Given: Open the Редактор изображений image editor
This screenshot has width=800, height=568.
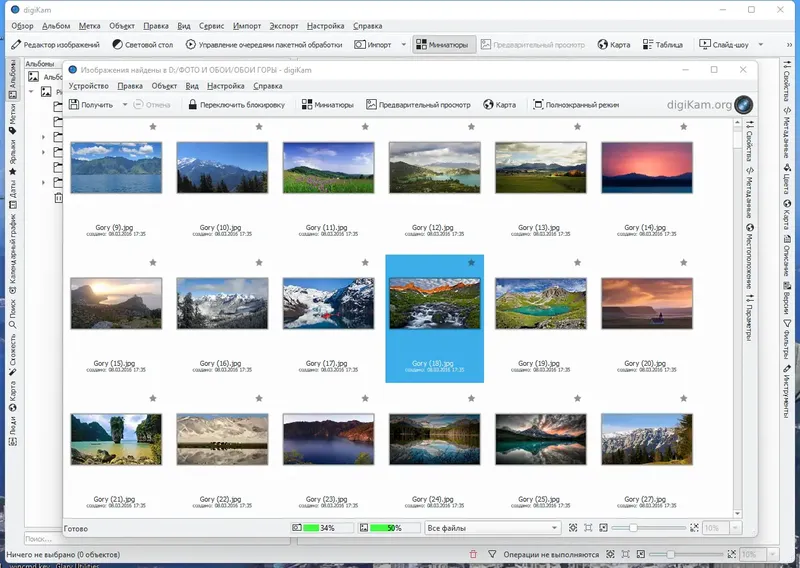Looking at the screenshot, I should [x=55, y=45].
